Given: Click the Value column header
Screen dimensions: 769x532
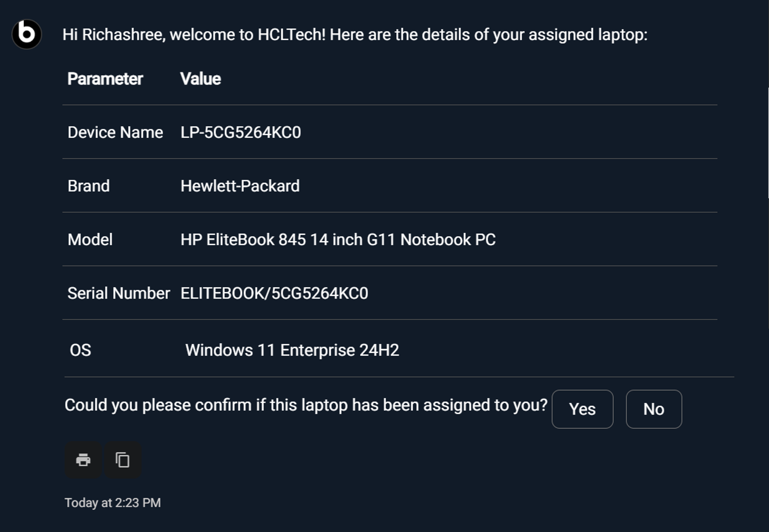Looking at the screenshot, I should [200, 79].
